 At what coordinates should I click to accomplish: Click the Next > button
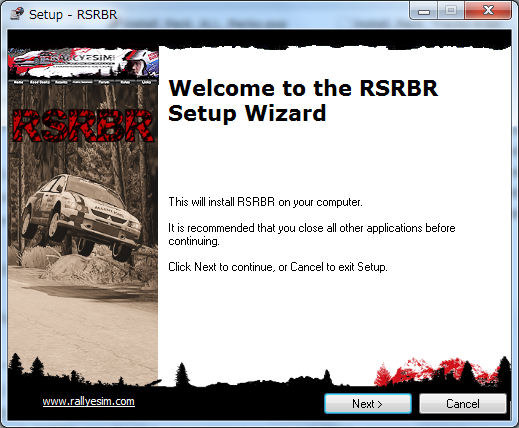point(368,404)
